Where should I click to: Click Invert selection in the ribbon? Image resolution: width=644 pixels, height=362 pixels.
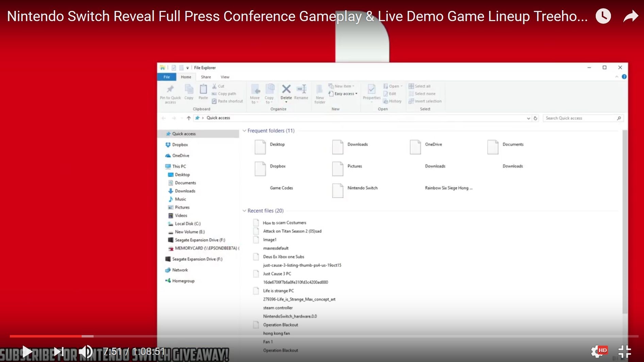(x=425, y=101)
